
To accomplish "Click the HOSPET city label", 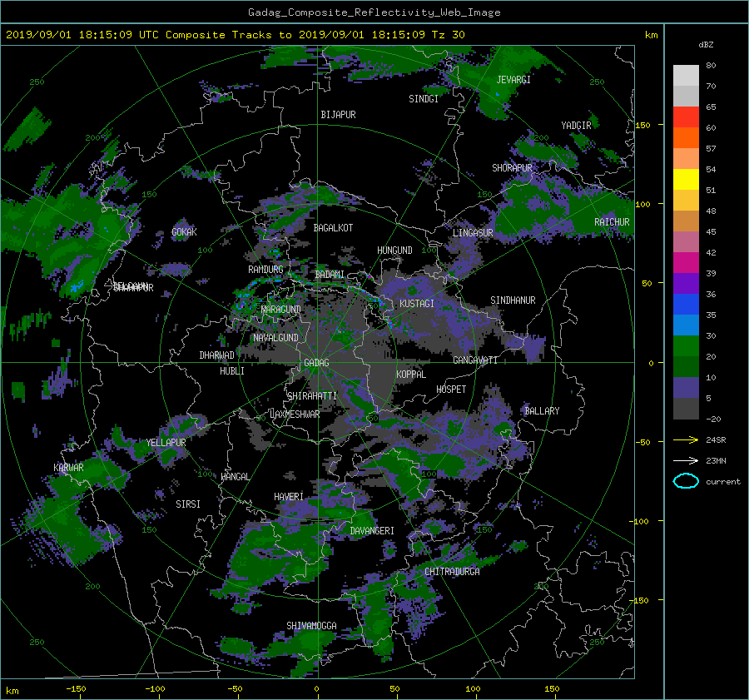I will point(451,390).
